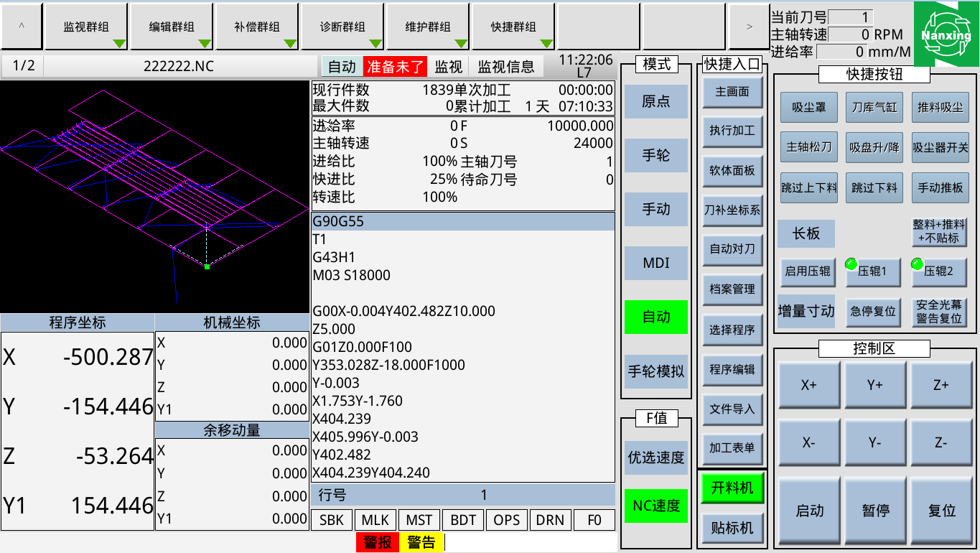Click 整料+推料+不贴标 button
The height and width of the screenshot is (553, 980).
[x=940, y=231]
